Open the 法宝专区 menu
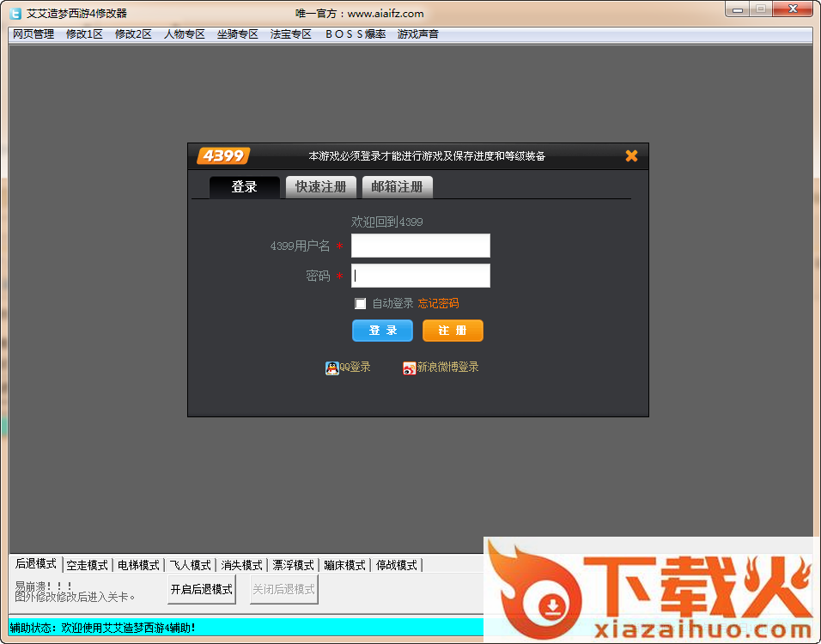 click(x=291, y=34)
